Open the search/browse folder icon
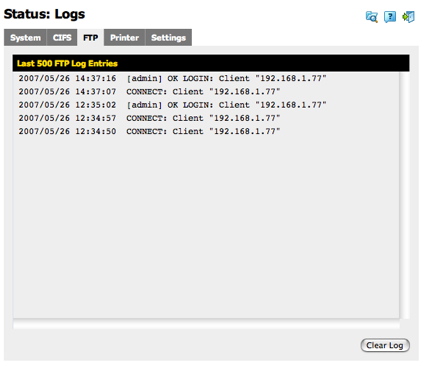Screen dimensions: 424x366 coord(372,17)
